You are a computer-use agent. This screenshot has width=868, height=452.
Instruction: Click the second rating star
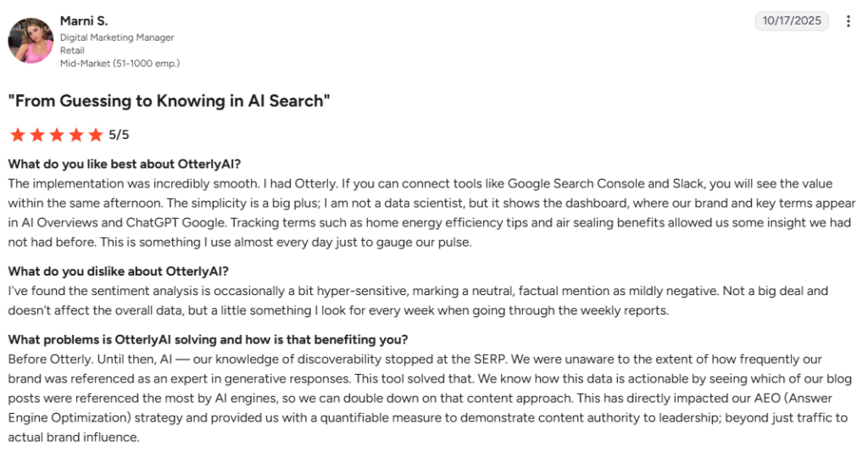point(37,135)
